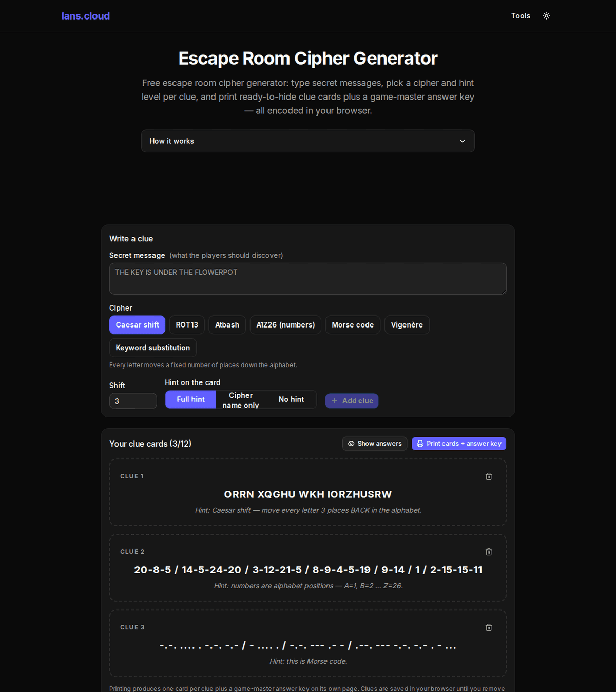Toggle the light/dark theme sun icon
The height and width of the screenshot is (692, 616).
(x=546, y=16)
